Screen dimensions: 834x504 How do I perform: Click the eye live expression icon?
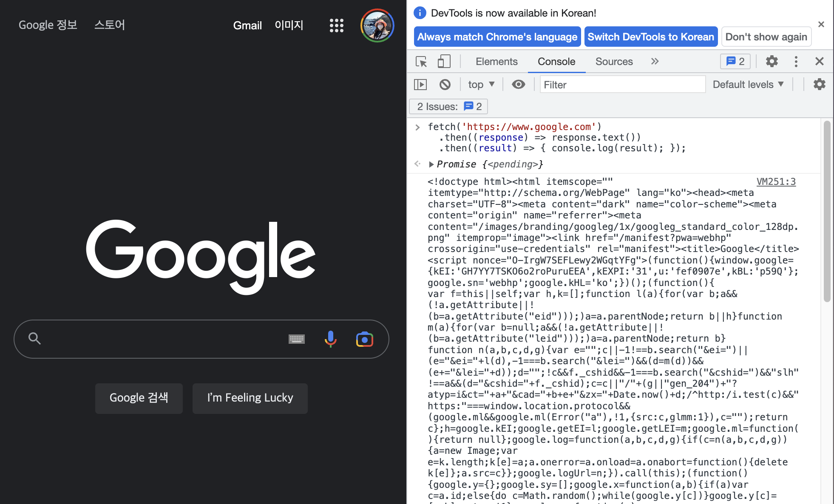tap(518, 85)
